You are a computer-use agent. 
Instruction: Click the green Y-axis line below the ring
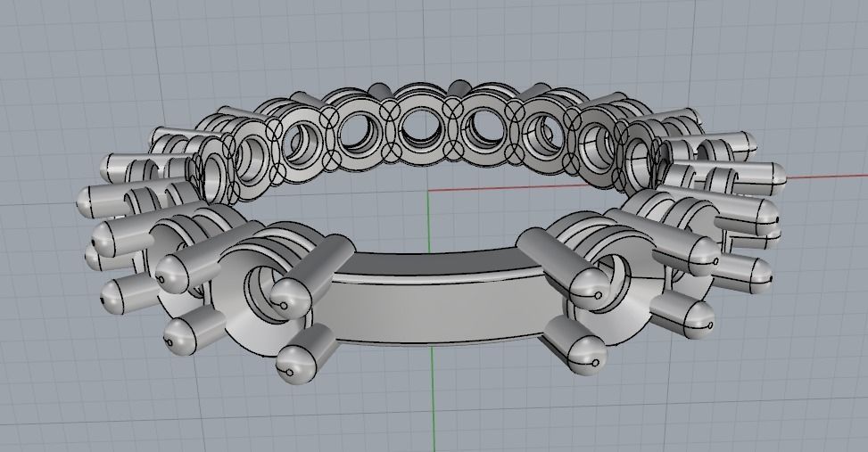click(x=433, y=399)
